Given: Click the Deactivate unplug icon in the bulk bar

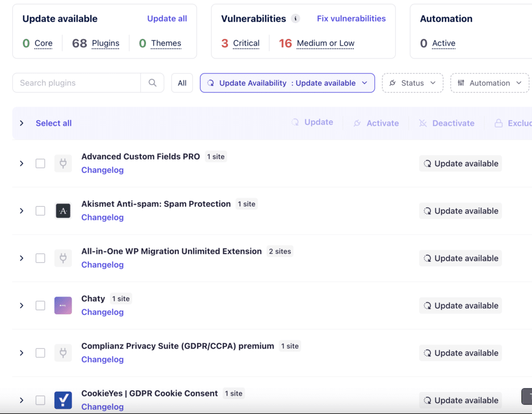Looking at the screenshot, I should coord(423,123).
